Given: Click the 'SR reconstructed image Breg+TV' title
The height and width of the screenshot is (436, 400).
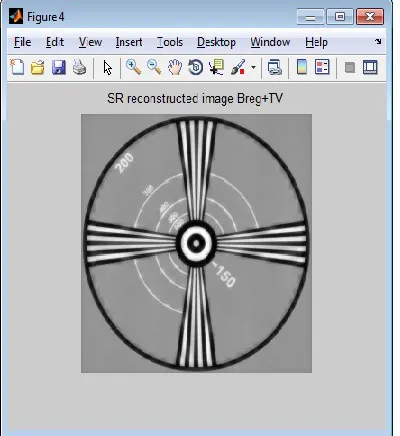Looking at the screenshot, I should [x=195, y=98].
